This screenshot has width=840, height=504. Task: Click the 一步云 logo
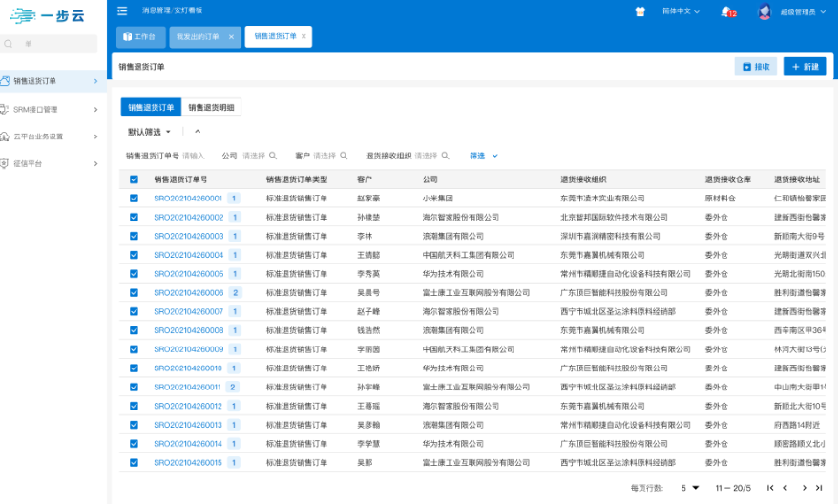coord(48,15)
